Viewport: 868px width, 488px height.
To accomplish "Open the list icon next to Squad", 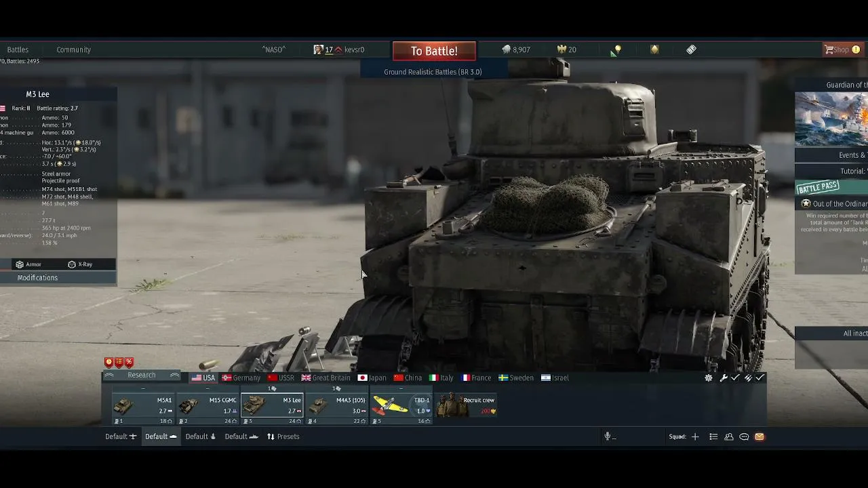I will [x=713, y=436].
